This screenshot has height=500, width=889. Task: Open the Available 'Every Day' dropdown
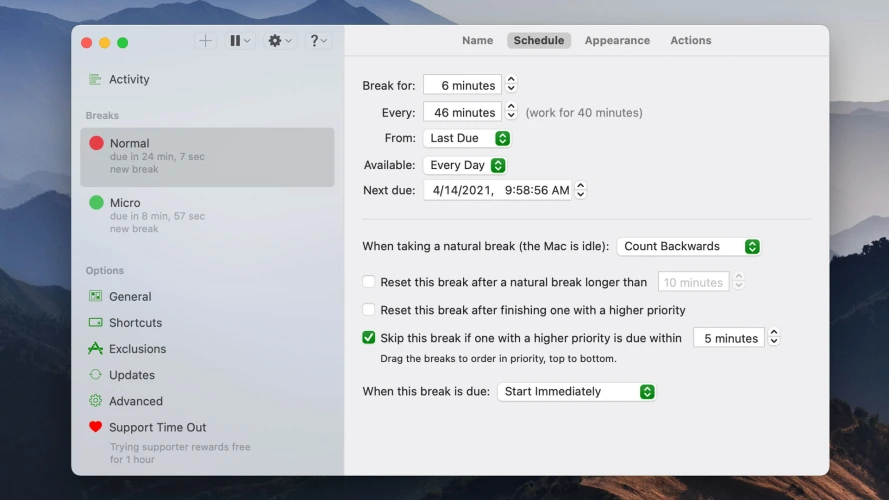[x=466, y=165]
